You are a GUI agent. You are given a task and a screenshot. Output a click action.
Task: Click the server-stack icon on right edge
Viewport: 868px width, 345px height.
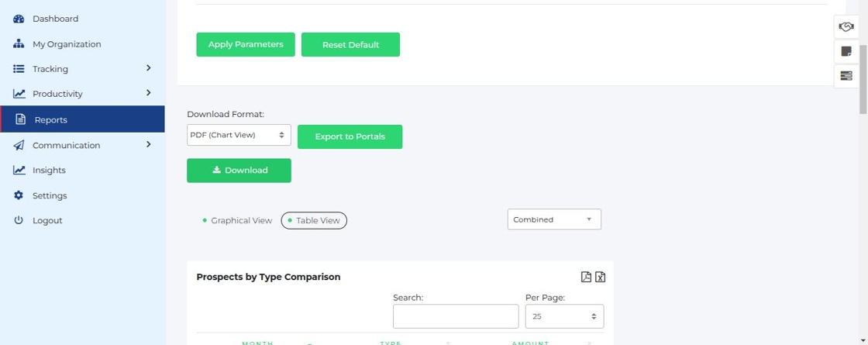(x=846, y=76)
